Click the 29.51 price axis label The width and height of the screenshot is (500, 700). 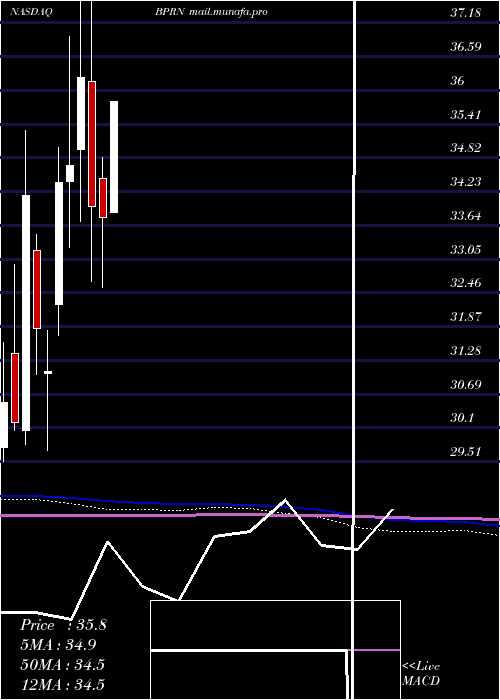(466, 452)
